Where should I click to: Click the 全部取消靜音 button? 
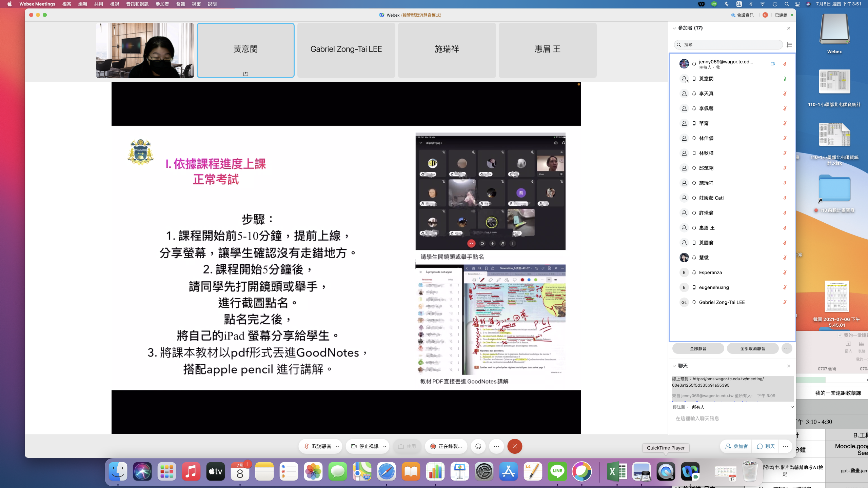[x=752, y=348]
